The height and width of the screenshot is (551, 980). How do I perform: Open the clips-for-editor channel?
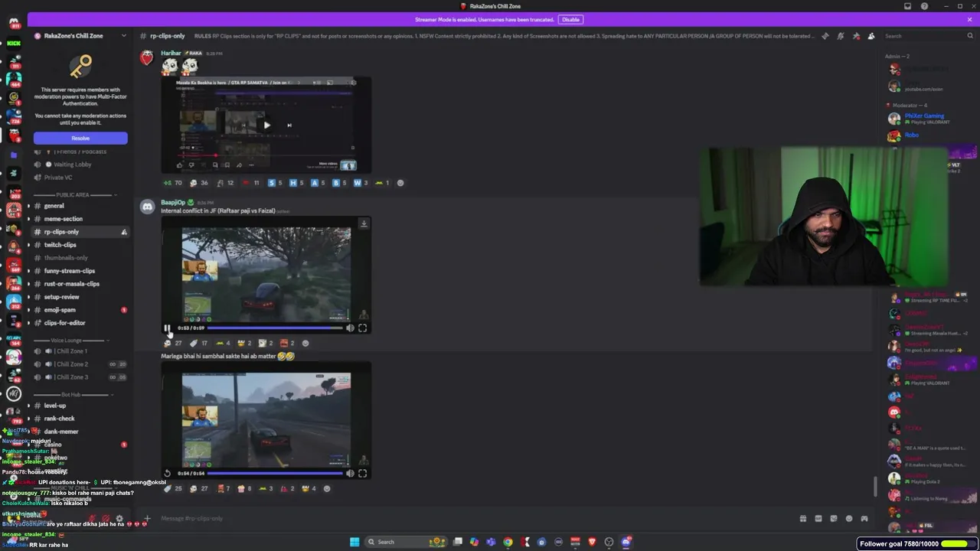click(x=80, y=323)
